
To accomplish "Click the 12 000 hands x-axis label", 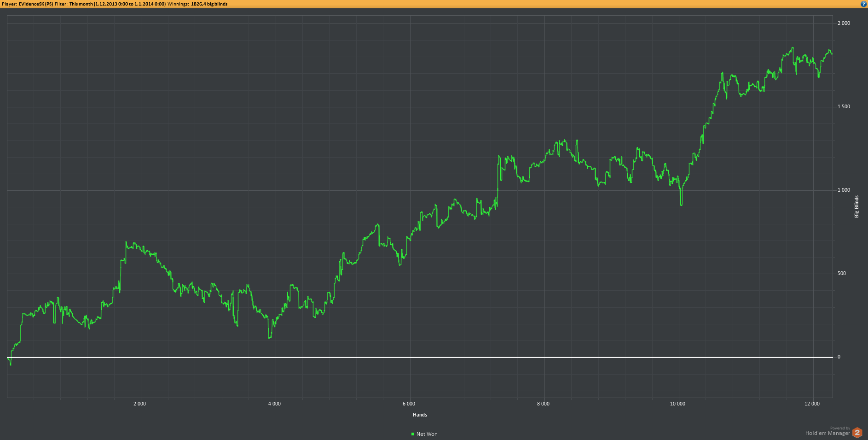I will tap(812, 404).
